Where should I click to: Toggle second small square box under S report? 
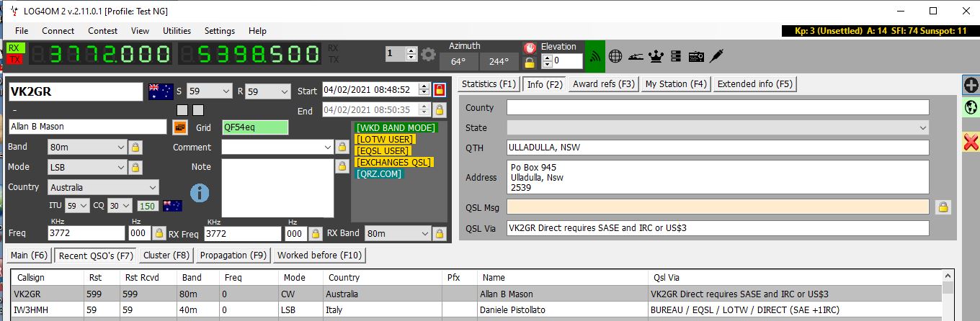click(198, 109)
